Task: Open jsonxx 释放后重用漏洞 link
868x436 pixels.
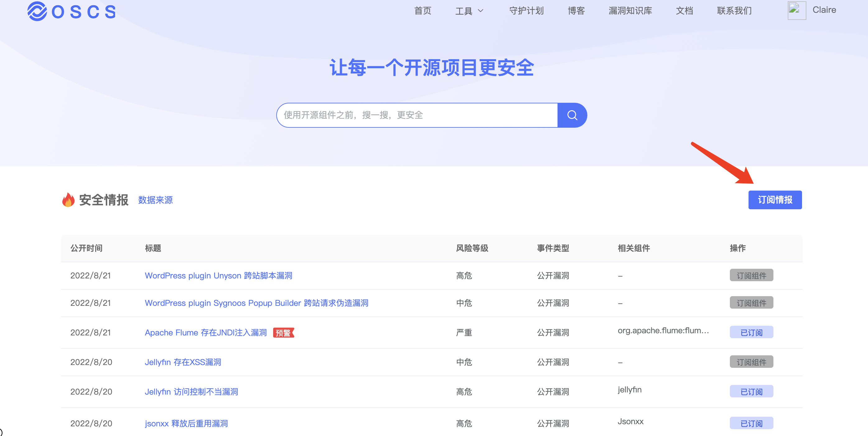Action: click(x=186, y=424)
